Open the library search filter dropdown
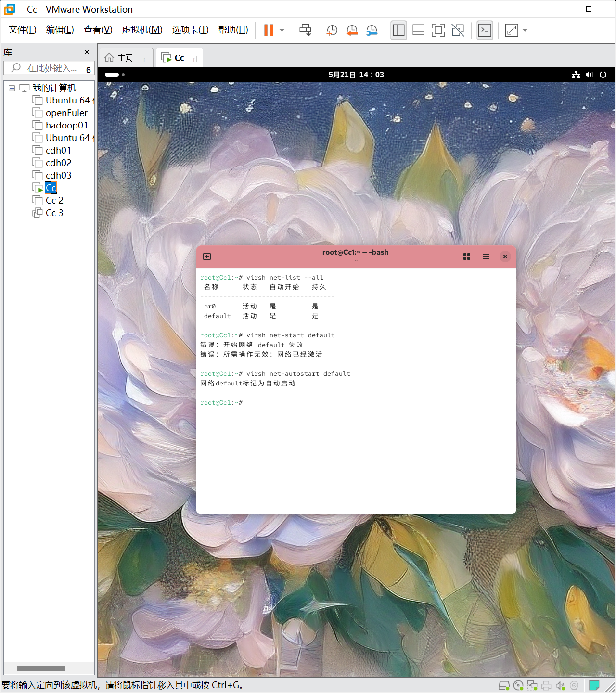616x693 pixels. point(89,70)
